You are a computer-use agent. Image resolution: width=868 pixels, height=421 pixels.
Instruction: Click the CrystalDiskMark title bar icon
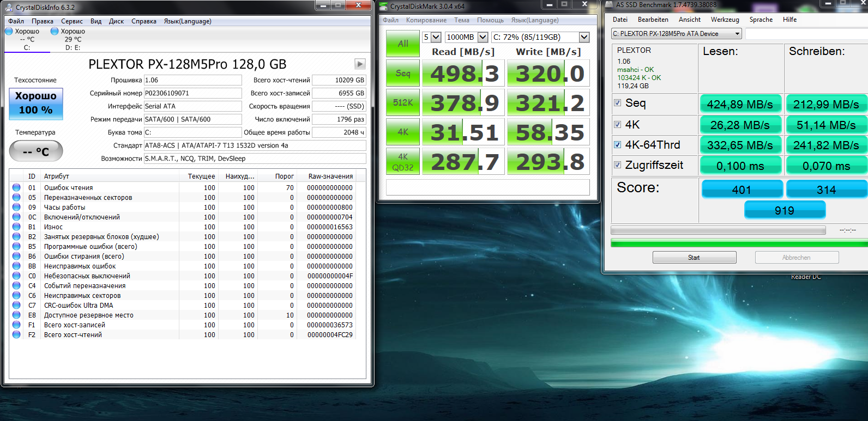tap(384, 6)
